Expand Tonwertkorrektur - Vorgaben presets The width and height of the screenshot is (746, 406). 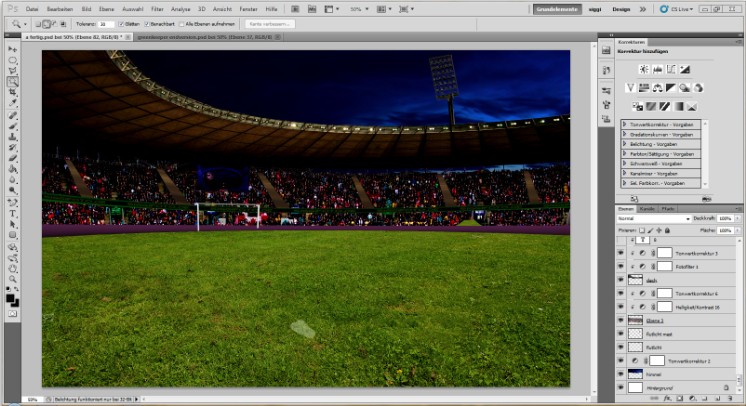(625, 124)
